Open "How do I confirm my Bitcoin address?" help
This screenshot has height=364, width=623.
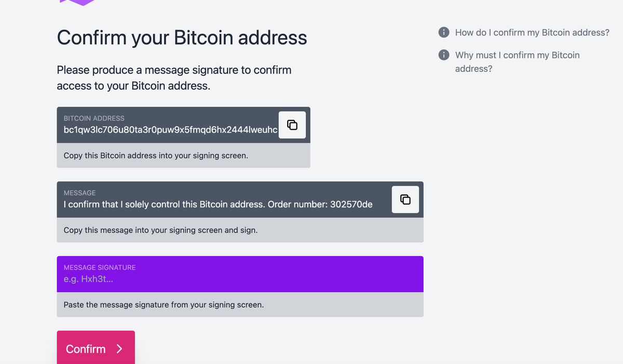tap(532, 32)
